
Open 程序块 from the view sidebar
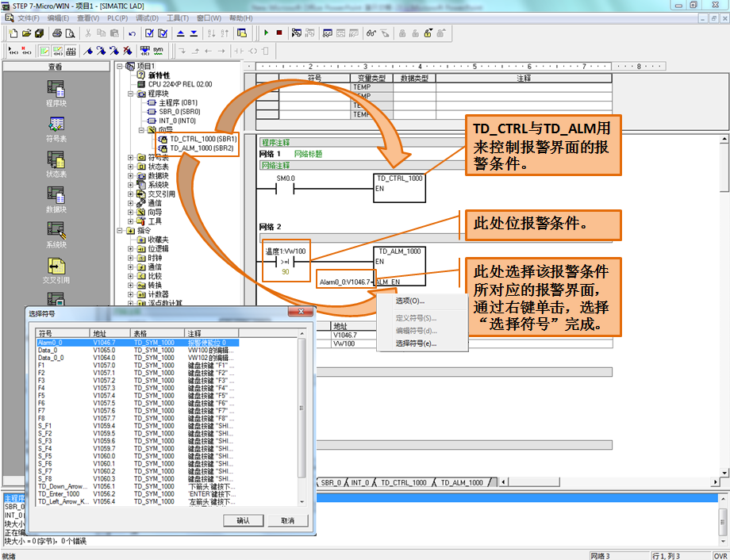(x=56, y=94)
